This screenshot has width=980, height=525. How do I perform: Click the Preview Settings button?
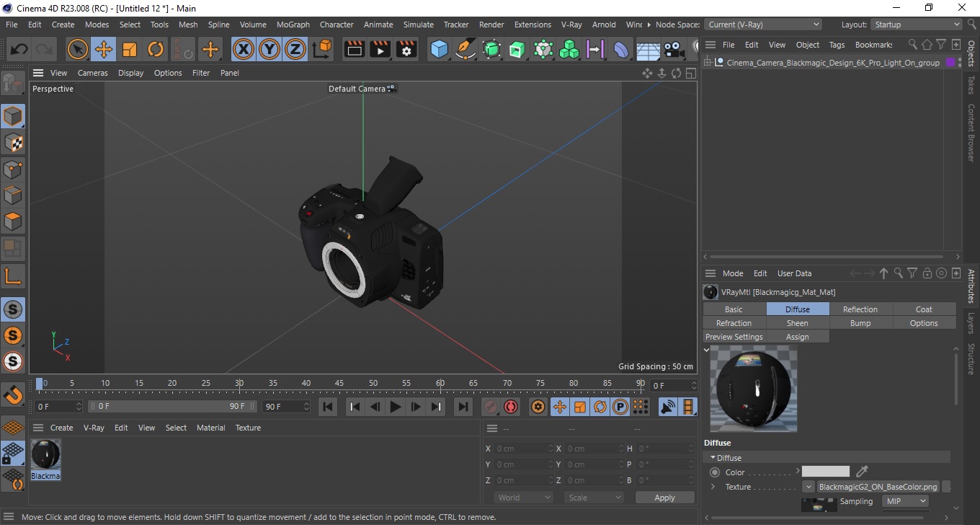(734, 337)
